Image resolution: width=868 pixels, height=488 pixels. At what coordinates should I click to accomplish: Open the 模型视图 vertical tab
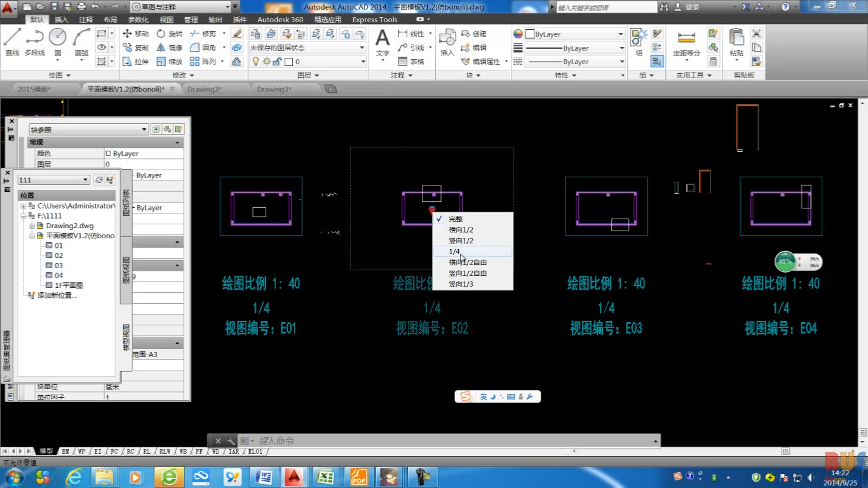[x=126, y=337]
